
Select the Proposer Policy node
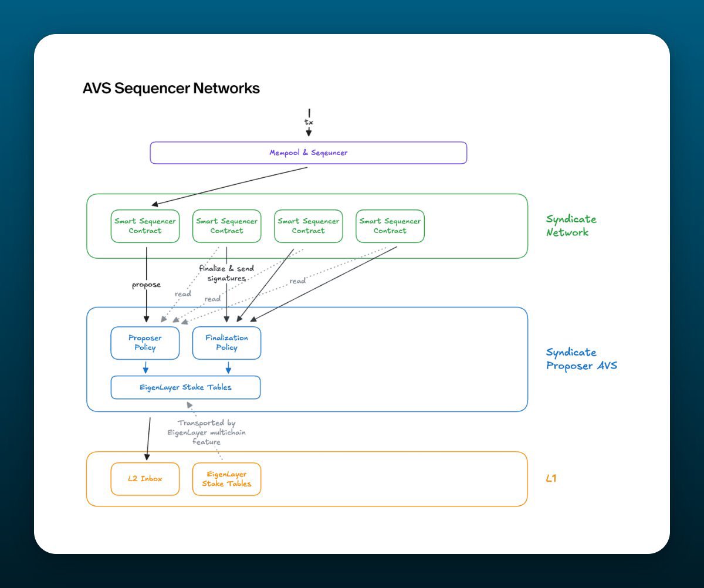[145, 343]
